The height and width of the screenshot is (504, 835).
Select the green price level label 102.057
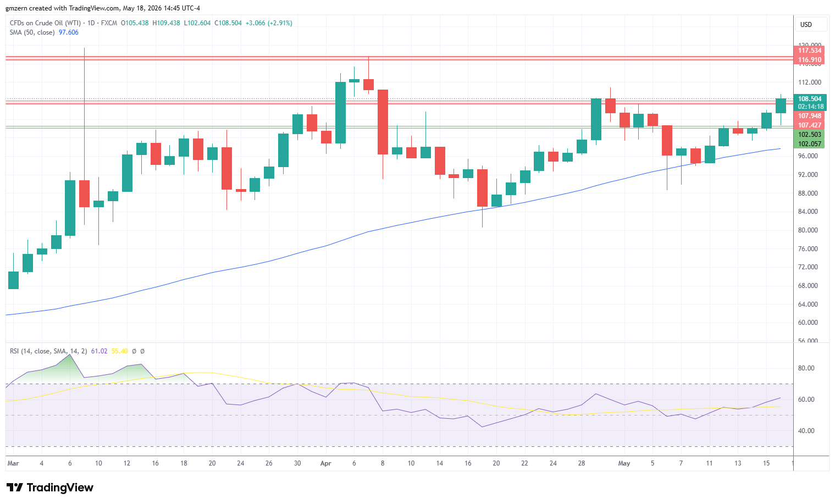810,144
